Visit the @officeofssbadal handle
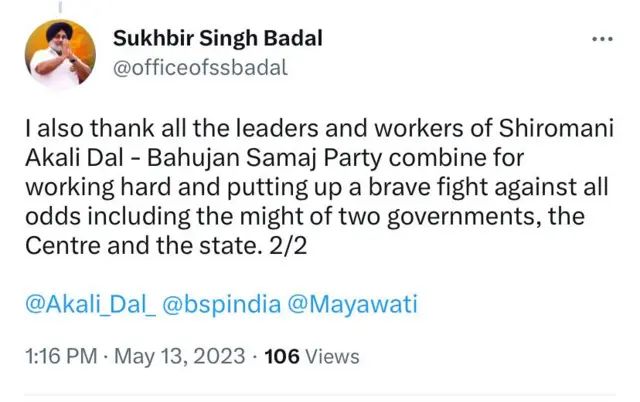640x402 pixels. [x=201, y=67]
